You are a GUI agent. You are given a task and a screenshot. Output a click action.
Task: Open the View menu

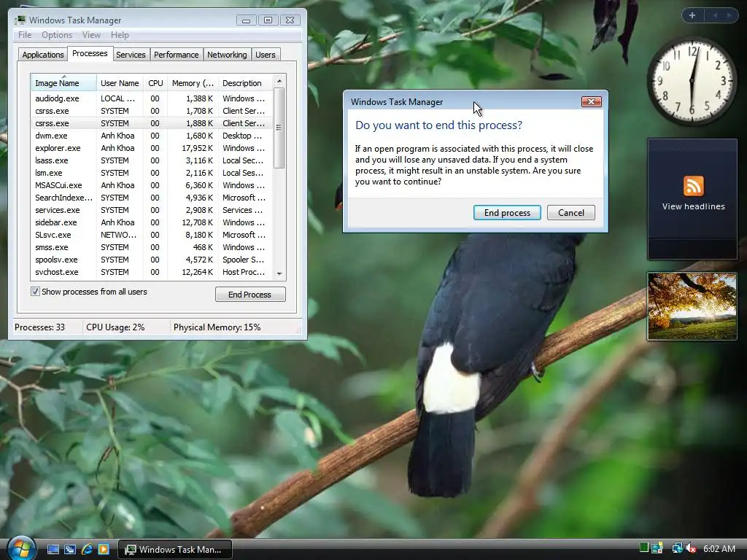pyautogui.click(x=91, y=35)
